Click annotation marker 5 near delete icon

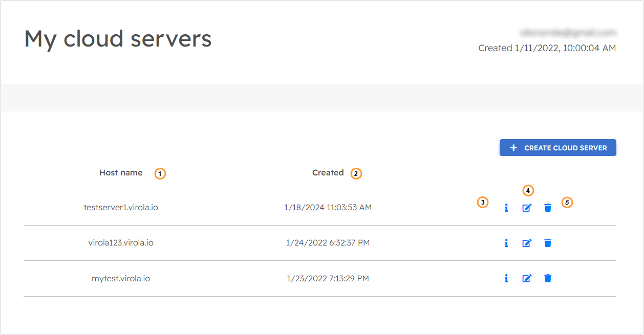click(x=567, y=203)
